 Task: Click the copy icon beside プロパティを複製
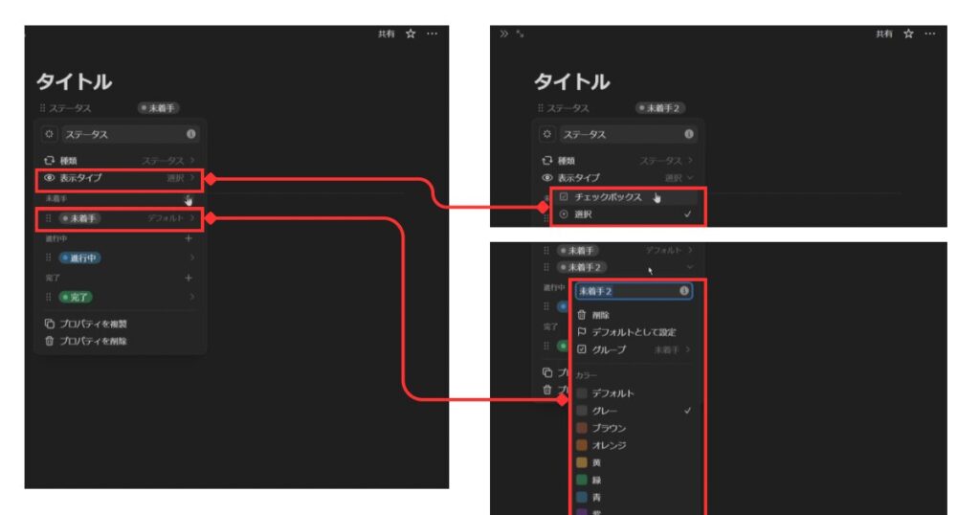point(50,324)
